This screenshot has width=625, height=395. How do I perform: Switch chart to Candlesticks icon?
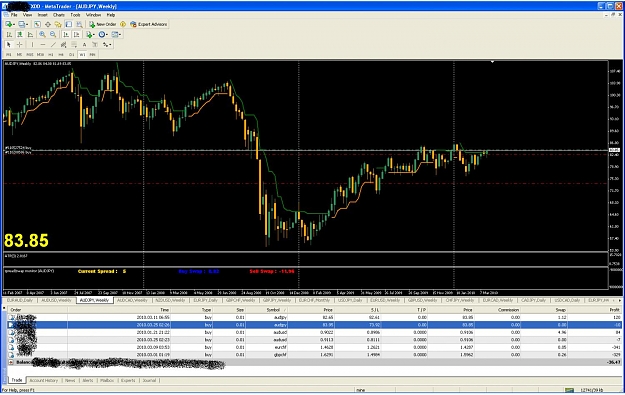[20, 35]
